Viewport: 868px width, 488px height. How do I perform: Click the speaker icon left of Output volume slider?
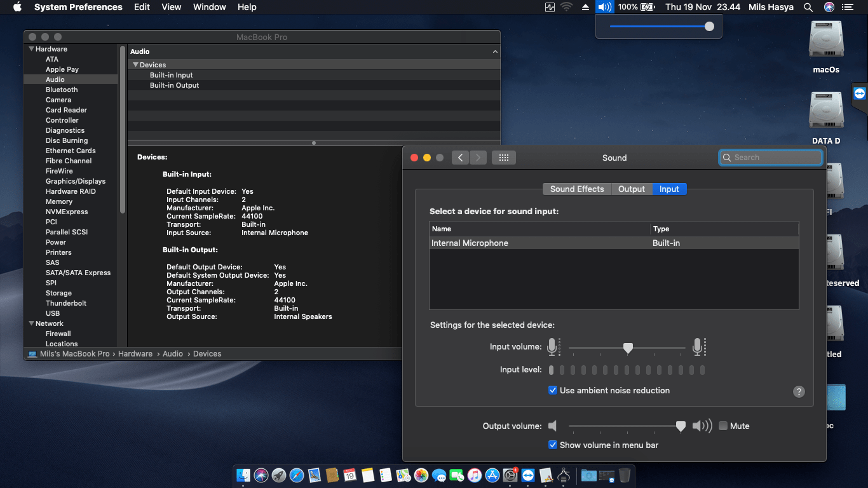tap(552, 426)
